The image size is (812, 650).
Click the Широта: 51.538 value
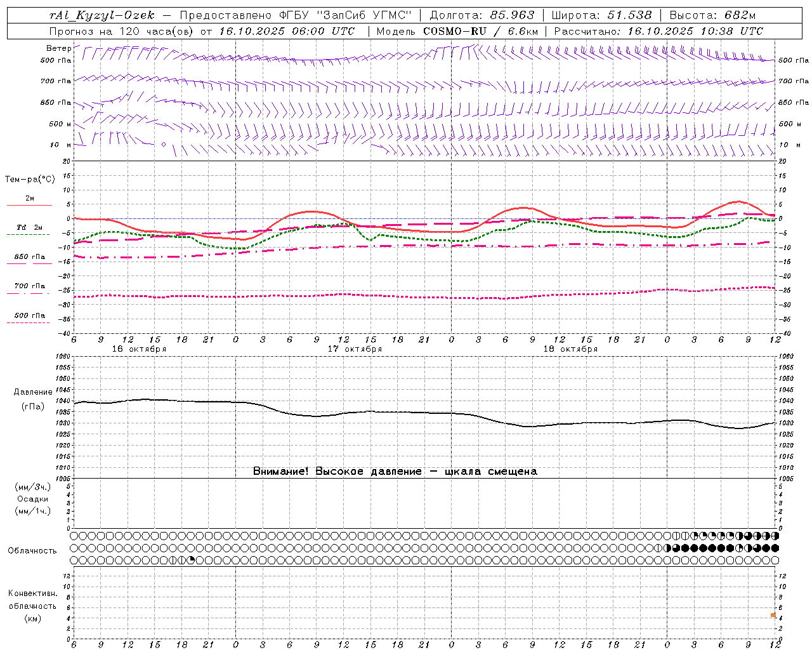tap(602, 16)
